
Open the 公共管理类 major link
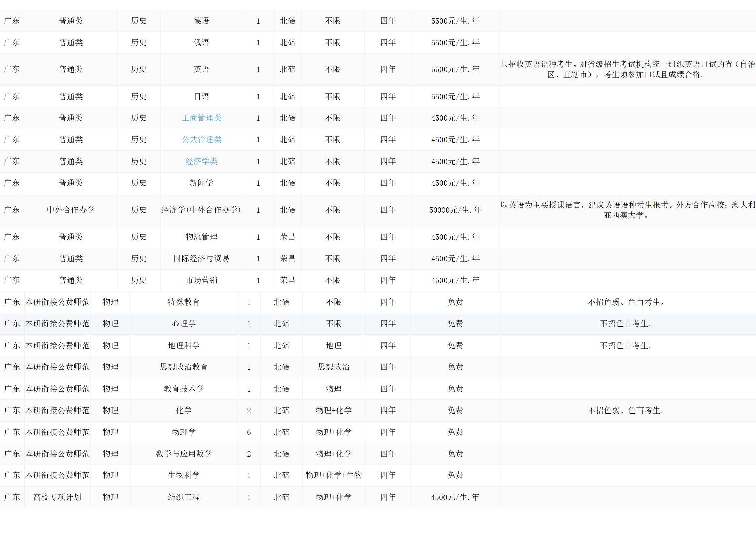click(x=201, y=140)
